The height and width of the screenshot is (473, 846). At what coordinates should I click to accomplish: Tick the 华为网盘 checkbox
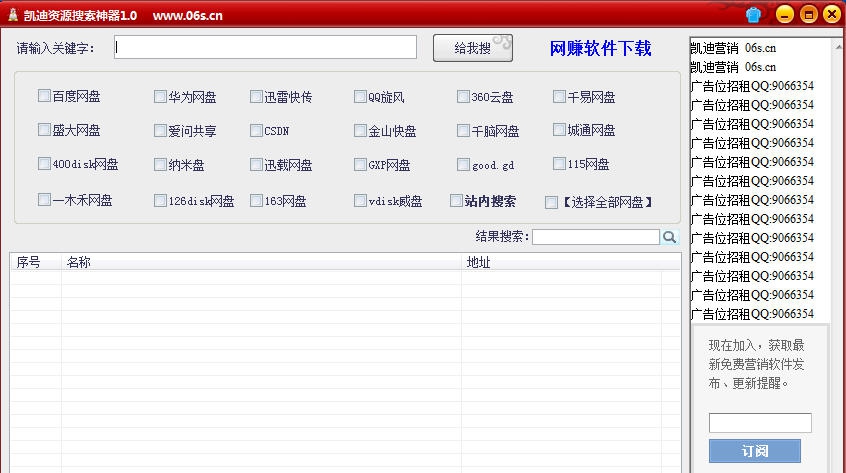coord(160,97)
